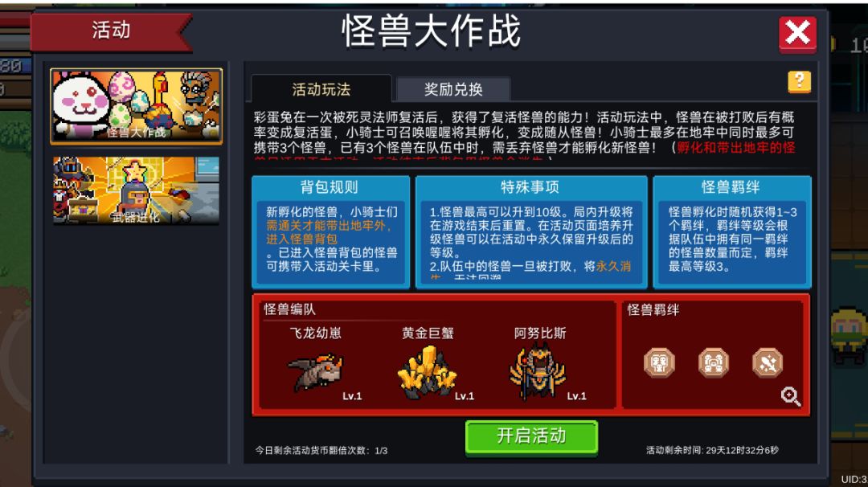Click the 怪兽编队 section label
Viewport: 868px width, 487px height.
[289, 309]
